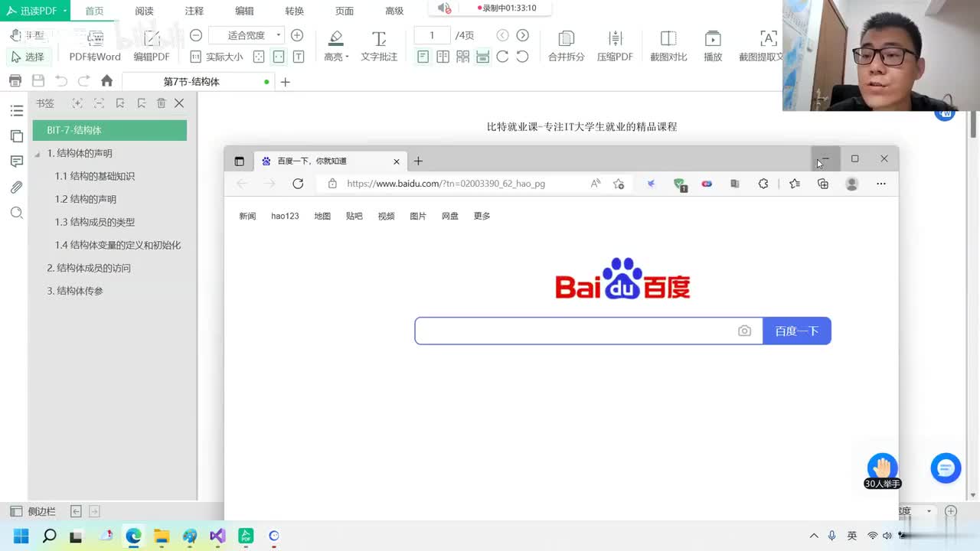The height and width of the screenshot is (551, 980).
Task: Open the hao123 link on Baidu
Action: [x=285, y=216]
